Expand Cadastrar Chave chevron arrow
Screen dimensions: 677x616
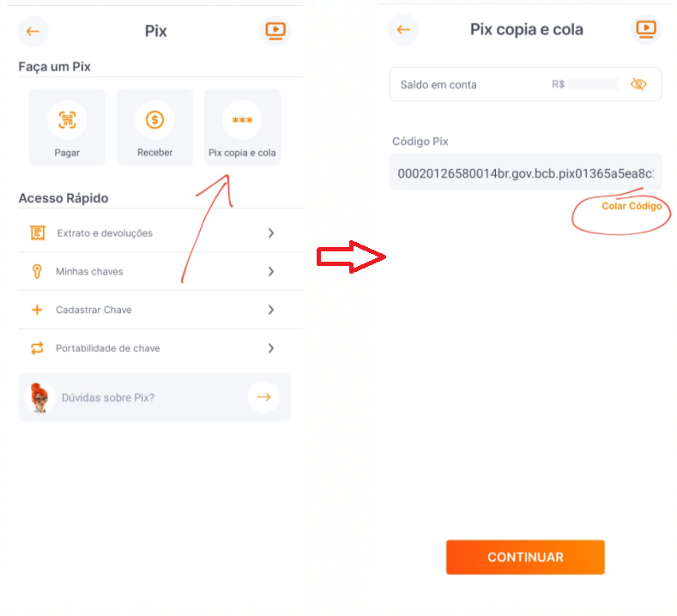coord(270,310)
